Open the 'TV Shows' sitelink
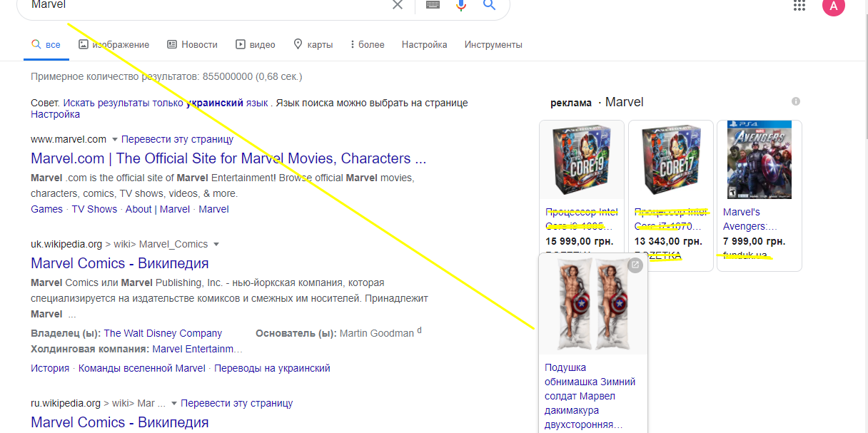868x433 pixels. [x=94, y=209]
